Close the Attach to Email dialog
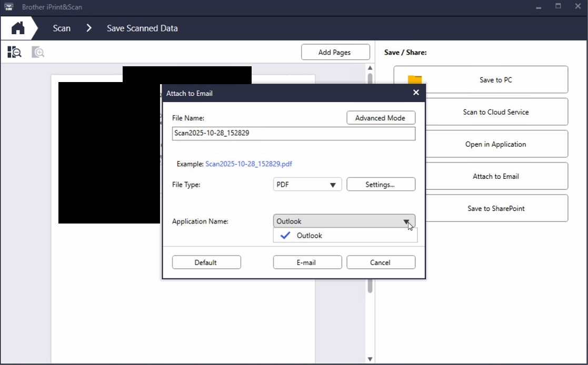Image resolution: width=588 pixels, height=365 pixels. point(416,93)
